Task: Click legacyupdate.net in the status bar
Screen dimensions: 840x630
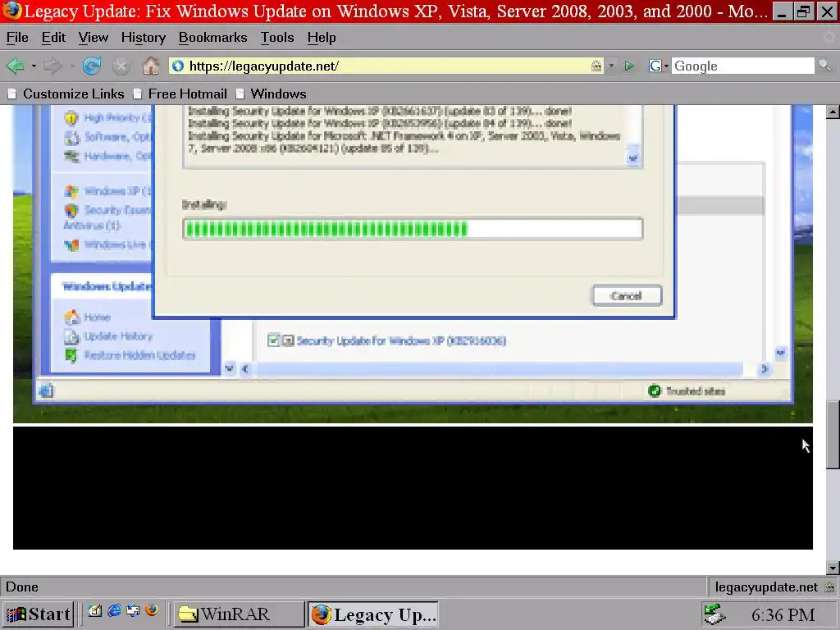Action: click(766, 587)
